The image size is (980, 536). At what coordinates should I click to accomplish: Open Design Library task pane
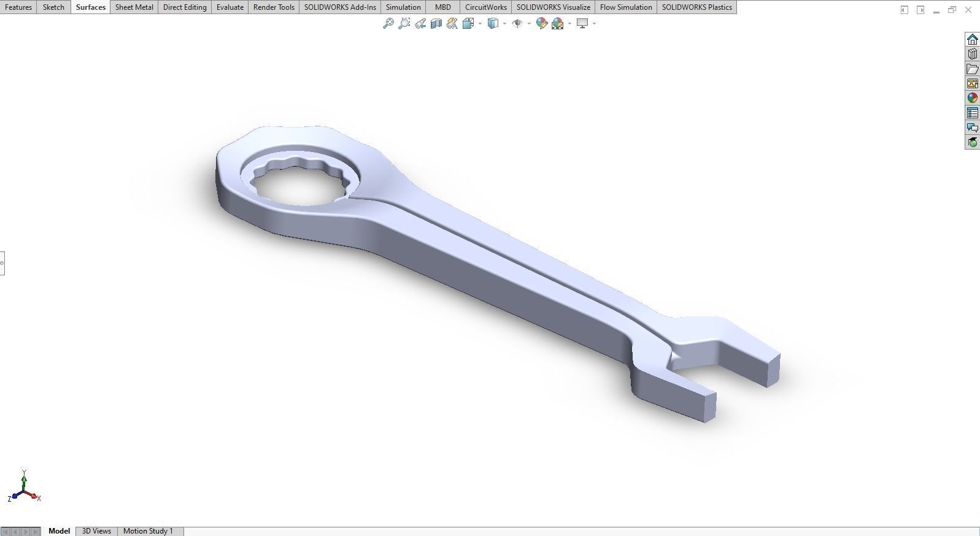[972, 54]
